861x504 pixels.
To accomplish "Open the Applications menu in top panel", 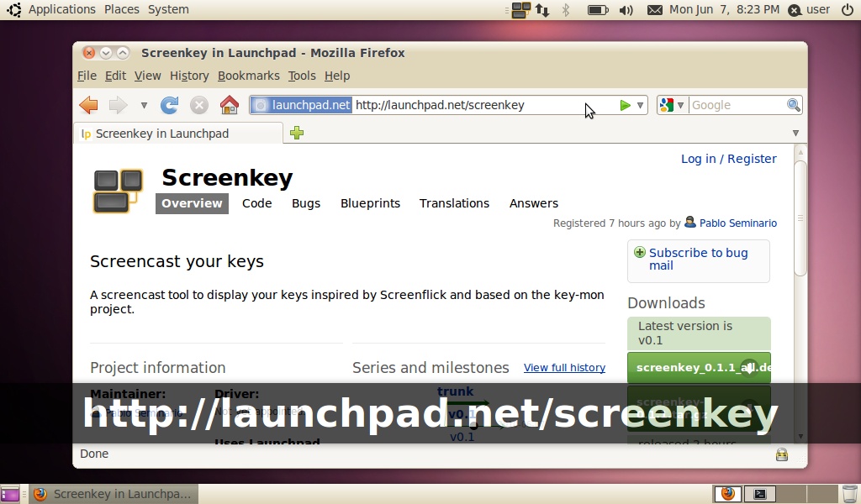I will point(62,9).
